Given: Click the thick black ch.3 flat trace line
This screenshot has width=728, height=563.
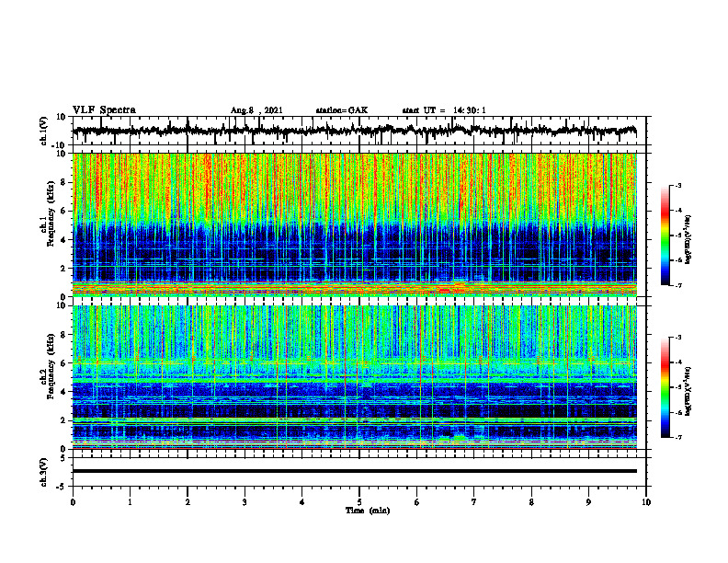Looking at the screenshot, I should (355, 471).
